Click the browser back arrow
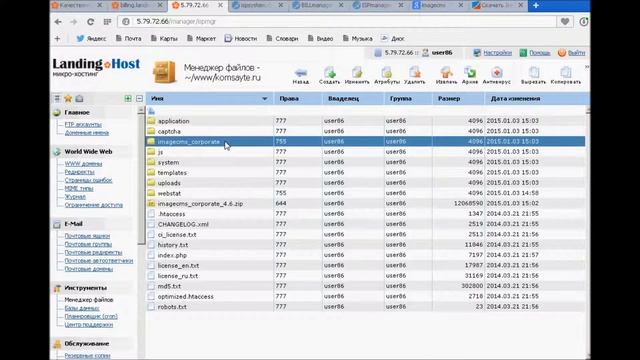640x360 pixels. pyautogui.click(x=58, y=22)
